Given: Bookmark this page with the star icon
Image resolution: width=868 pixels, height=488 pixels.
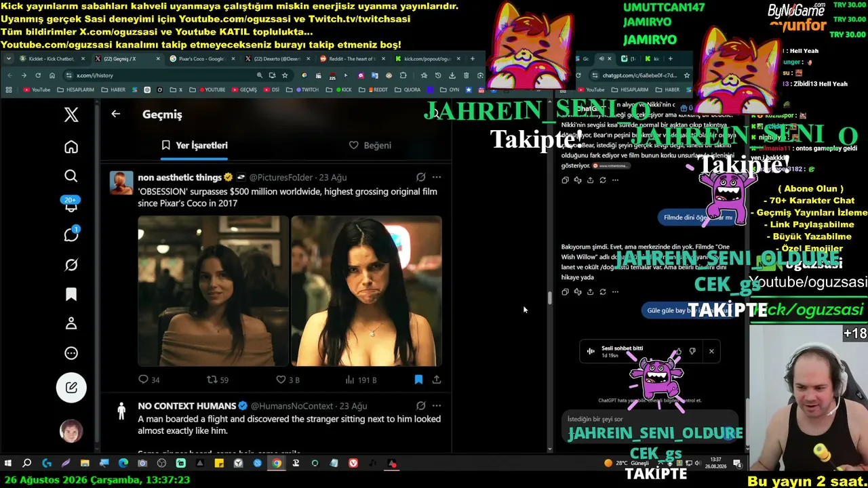Looking at the screenshot, I should (285, 75).
